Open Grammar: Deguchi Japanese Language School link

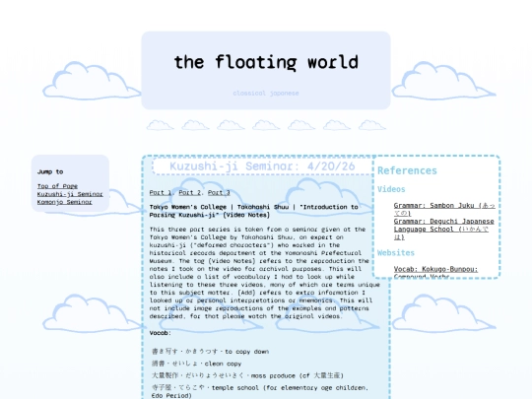443,229
